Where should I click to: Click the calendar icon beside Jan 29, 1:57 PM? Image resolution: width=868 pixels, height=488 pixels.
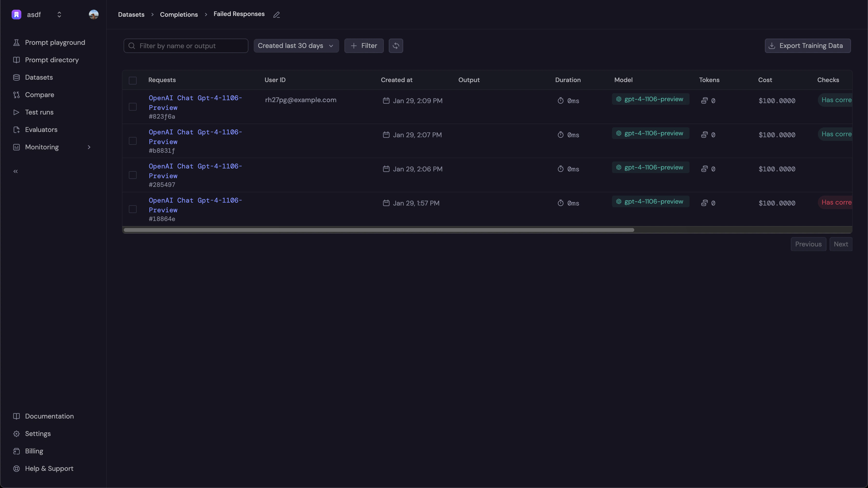pos(386,203)
